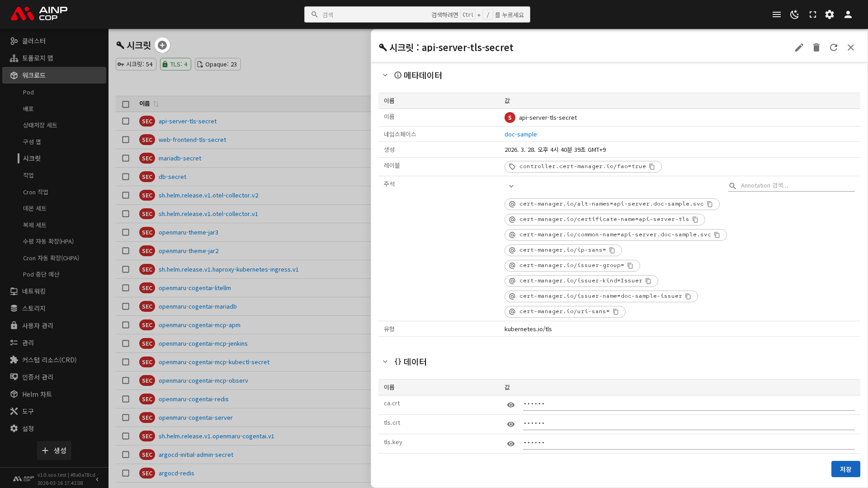Enter fullscreen with the expand icon
Viewport: 868px width, 488px height.
pos(812,14)
